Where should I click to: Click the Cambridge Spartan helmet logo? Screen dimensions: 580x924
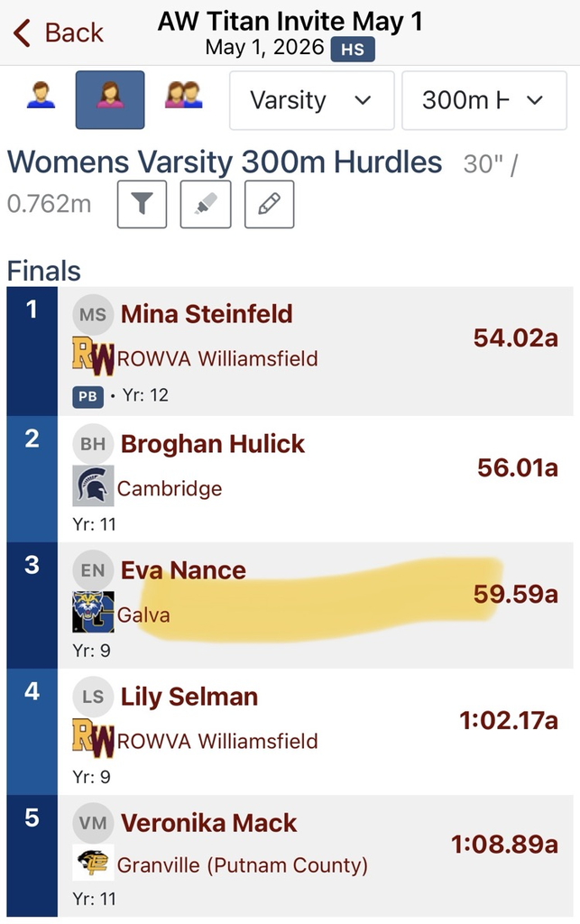(x=93, y=485)
